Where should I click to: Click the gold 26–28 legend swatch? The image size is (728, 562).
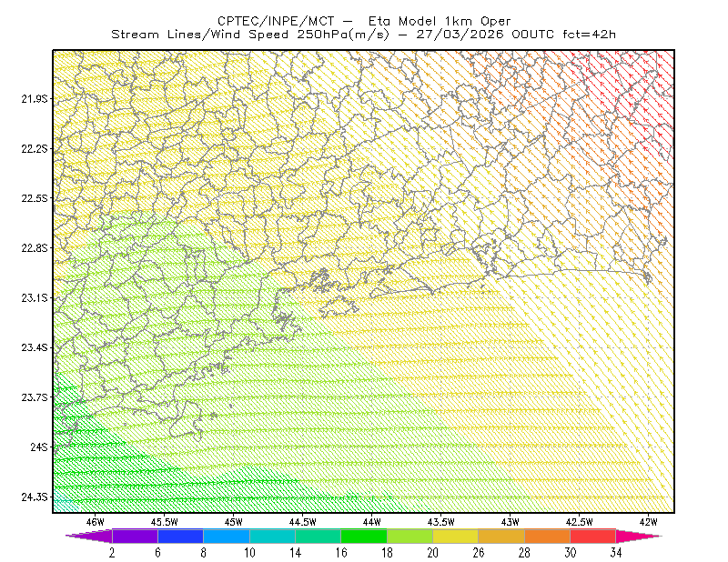pos(501,536)
